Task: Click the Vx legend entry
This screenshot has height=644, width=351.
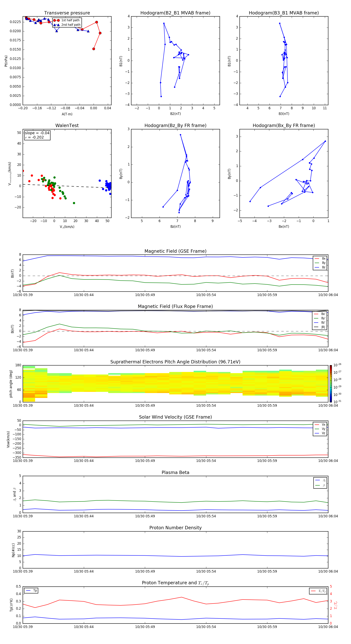Action: (x=320, y=424)
